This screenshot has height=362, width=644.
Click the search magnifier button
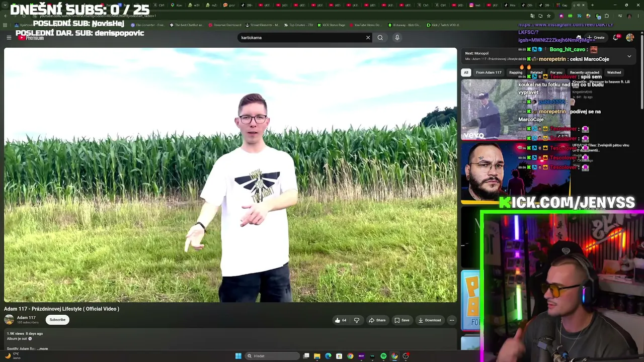(x=380, y=37)
